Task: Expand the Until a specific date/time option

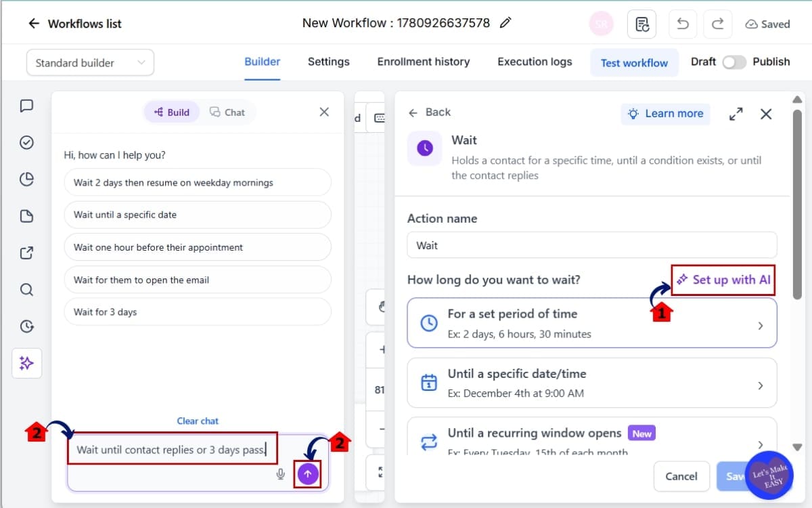Action: (x=592, y=383)
